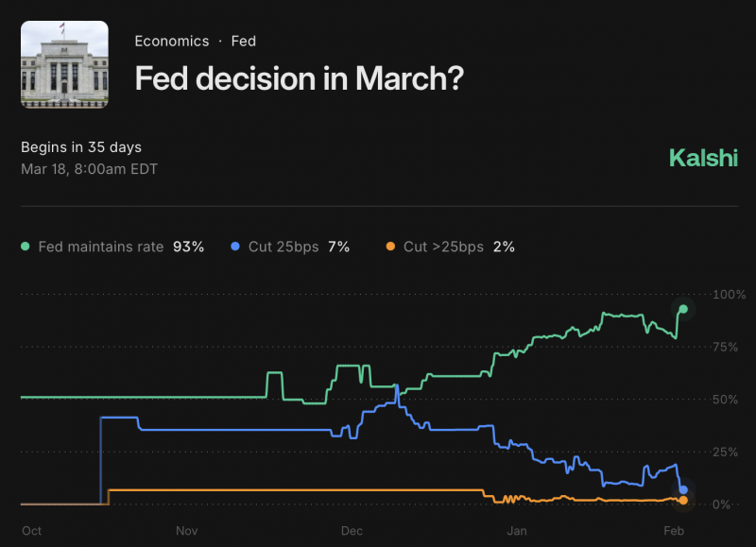
Task: Click the Begins in 35 days text
Action: pyautogui.click(x=81, y=147)
